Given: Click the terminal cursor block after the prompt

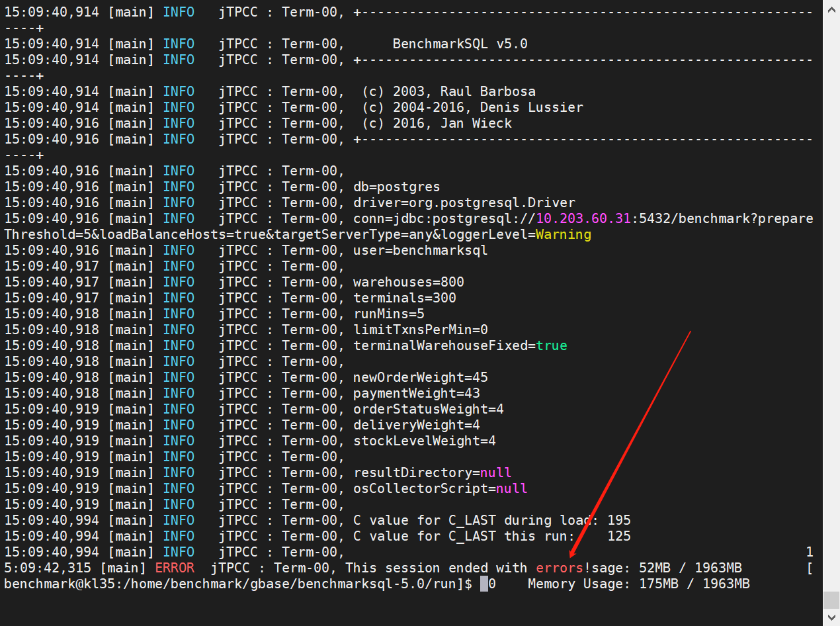Looking at the screenshot, I should click(x=484, y=584).
